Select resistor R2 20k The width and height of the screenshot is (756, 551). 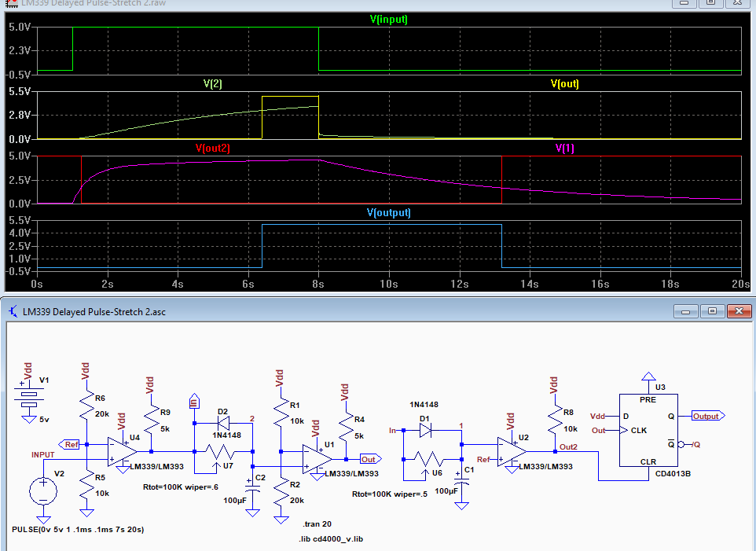coord(281,492)
